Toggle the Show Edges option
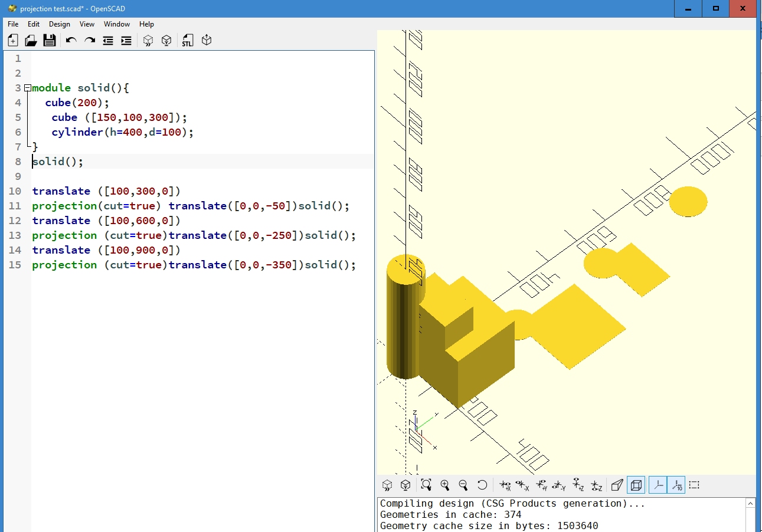 point(694,485)
